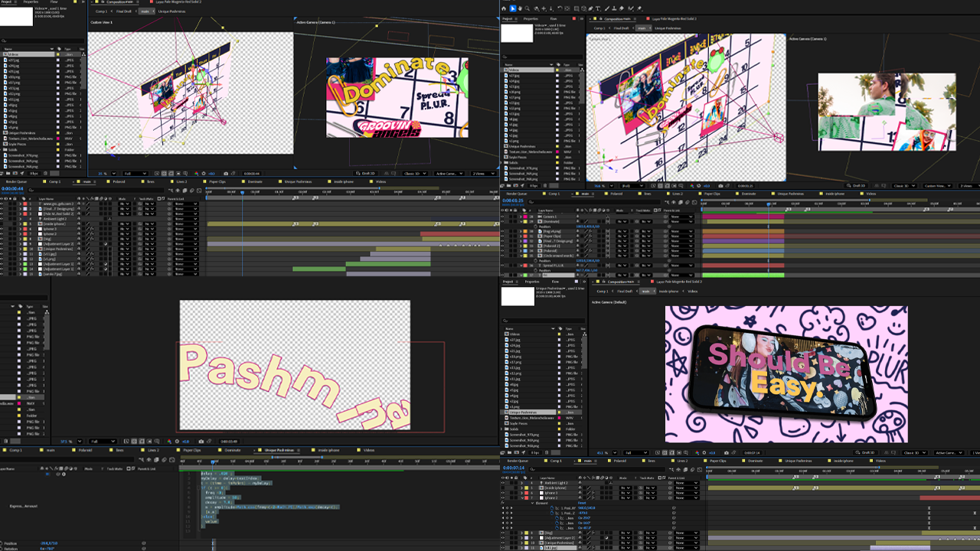Viewport: 980px width, 551px height.
Task: Open the Active Camera dropdown in the 0:00:00:44 viewer
Action: click(x=449, y=174)
